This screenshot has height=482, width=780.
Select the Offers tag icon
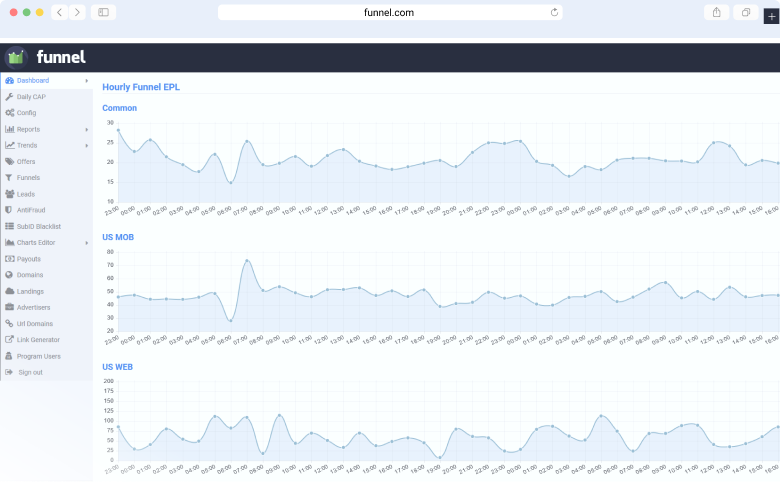point(9,161)
